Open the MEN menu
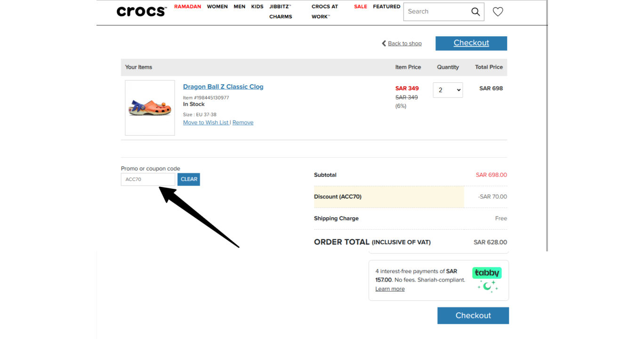 coord(239,7)
